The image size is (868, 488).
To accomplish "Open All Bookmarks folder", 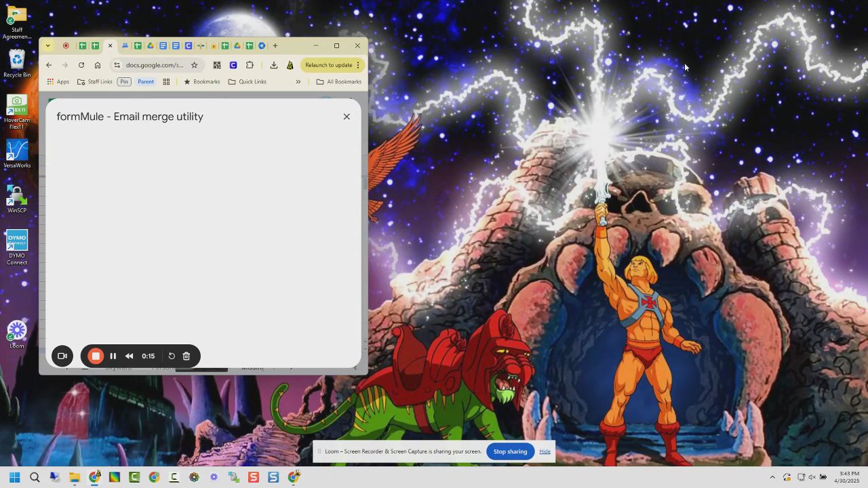I will [339, 81].
